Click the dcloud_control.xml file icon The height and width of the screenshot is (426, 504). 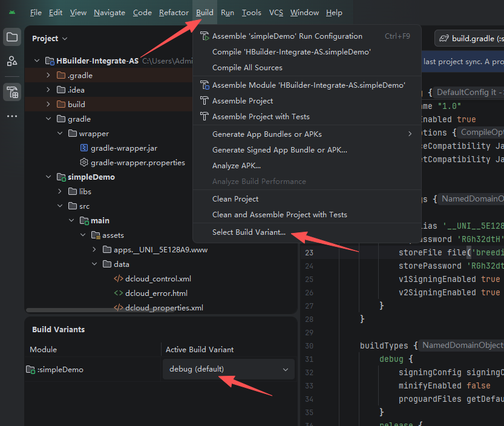coord(119,279)
